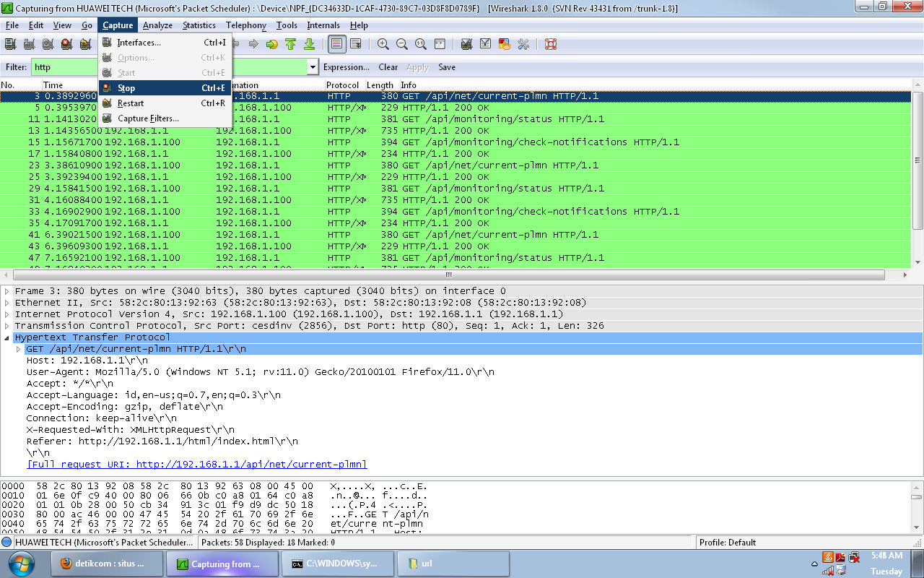Toggle auto scroll in live capture
Screen dimensions: 924x578
click(356, 44)
